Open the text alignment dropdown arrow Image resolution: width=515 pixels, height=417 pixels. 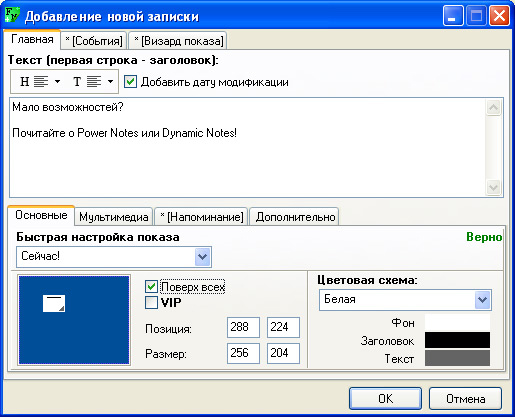tap(110, 81)
